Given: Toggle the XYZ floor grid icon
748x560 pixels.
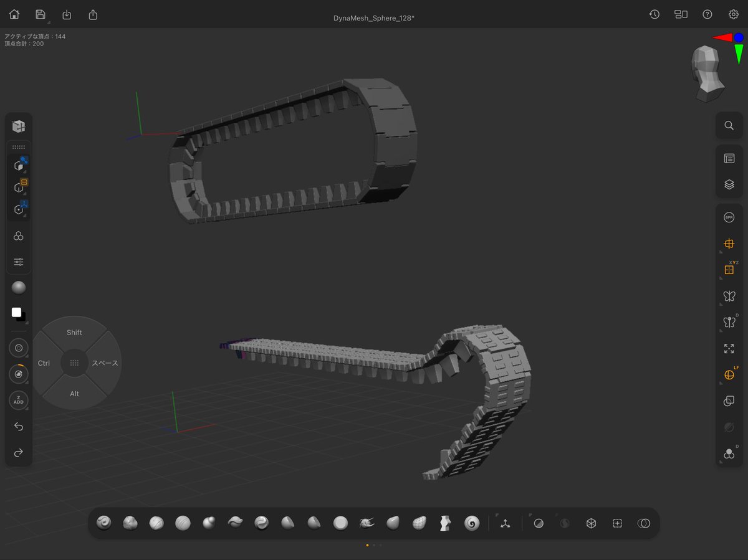Looking at the screenshot, I should pyautogui.click(x=729, y=270).
